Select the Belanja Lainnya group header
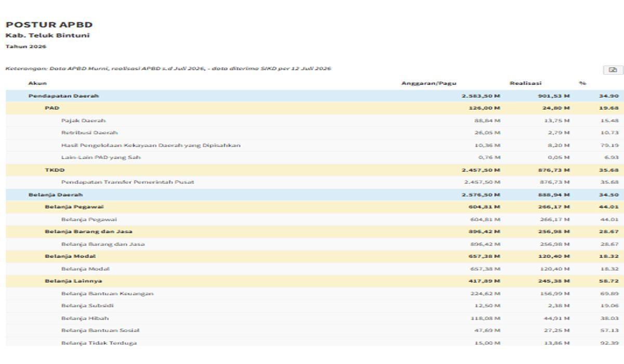 pos(315,281)
